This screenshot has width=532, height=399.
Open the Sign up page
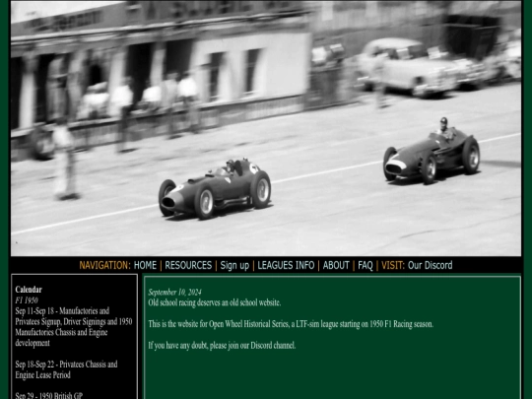(234, 265)
